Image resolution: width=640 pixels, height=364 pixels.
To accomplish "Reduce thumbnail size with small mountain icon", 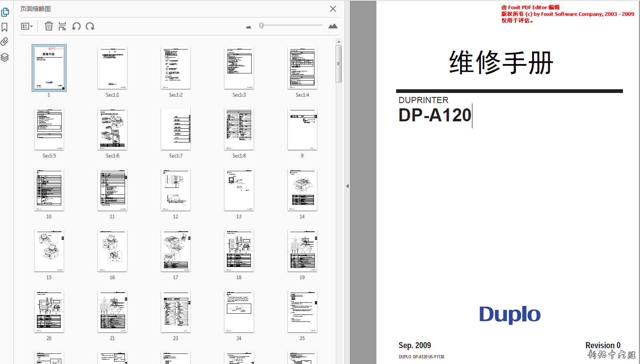I will coord(248,27).
